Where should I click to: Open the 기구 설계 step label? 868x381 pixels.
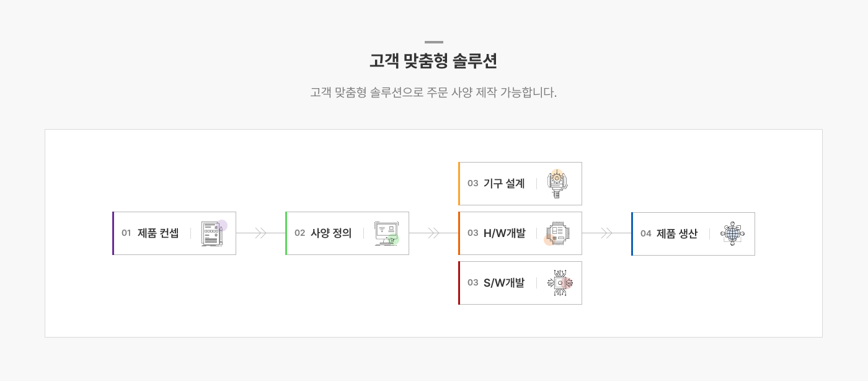504,184
